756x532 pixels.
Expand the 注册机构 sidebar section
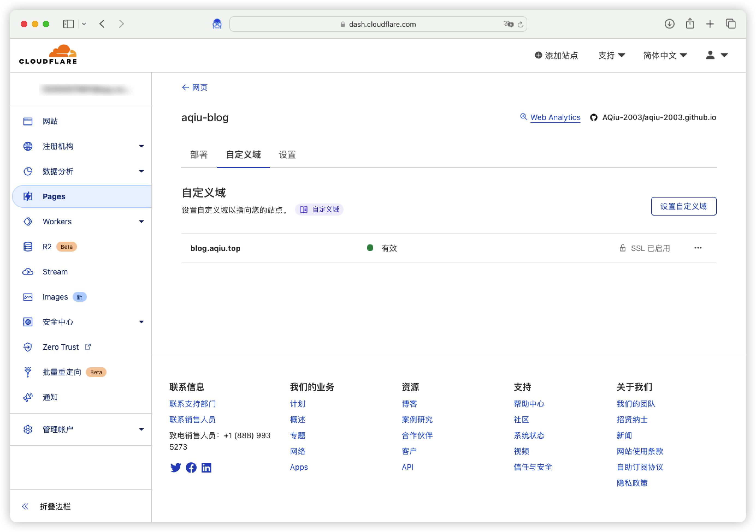coord(141,146)
